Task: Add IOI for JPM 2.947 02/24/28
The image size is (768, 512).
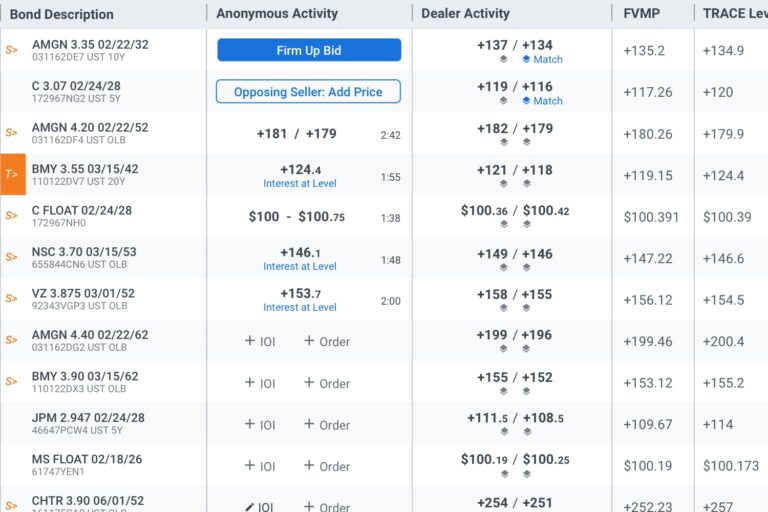Action: (x=260, y=424)
